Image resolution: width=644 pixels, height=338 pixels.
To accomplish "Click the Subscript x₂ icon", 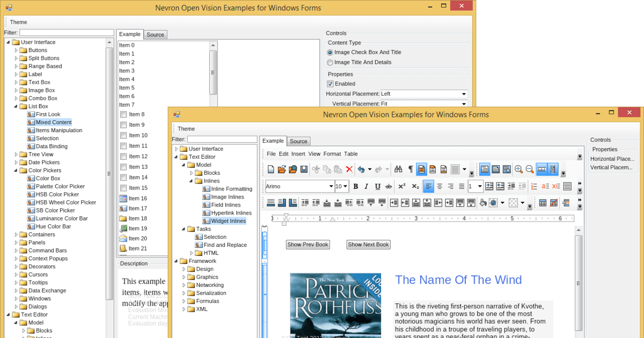I will click(x=415, y=186).
